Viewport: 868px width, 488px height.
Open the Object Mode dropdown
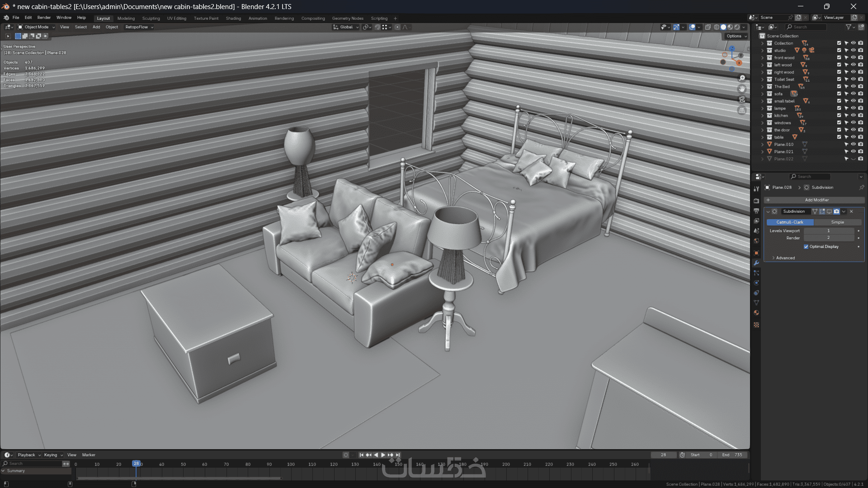[x=36, y=27]
